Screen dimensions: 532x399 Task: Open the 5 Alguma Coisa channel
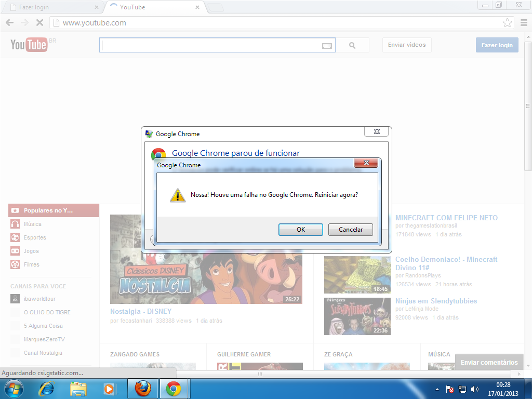pyautogui.click(x=43, y=326)
